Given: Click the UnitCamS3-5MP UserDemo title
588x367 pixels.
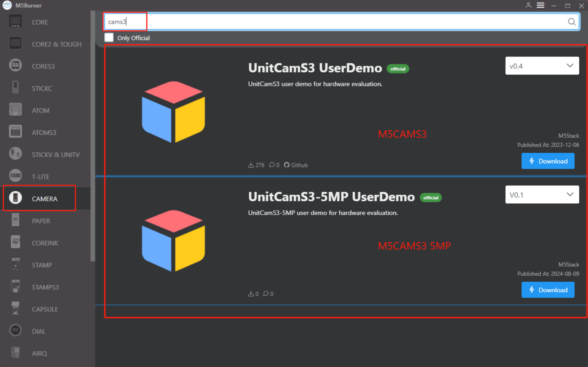Looking at the screenshot, I should (331, 197).
